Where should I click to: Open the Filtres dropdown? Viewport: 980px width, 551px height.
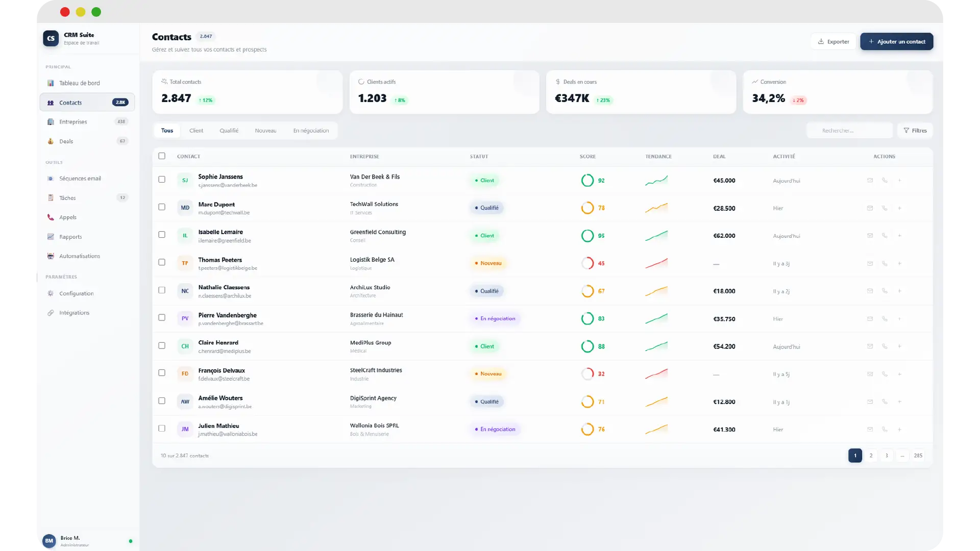point(915,131)
